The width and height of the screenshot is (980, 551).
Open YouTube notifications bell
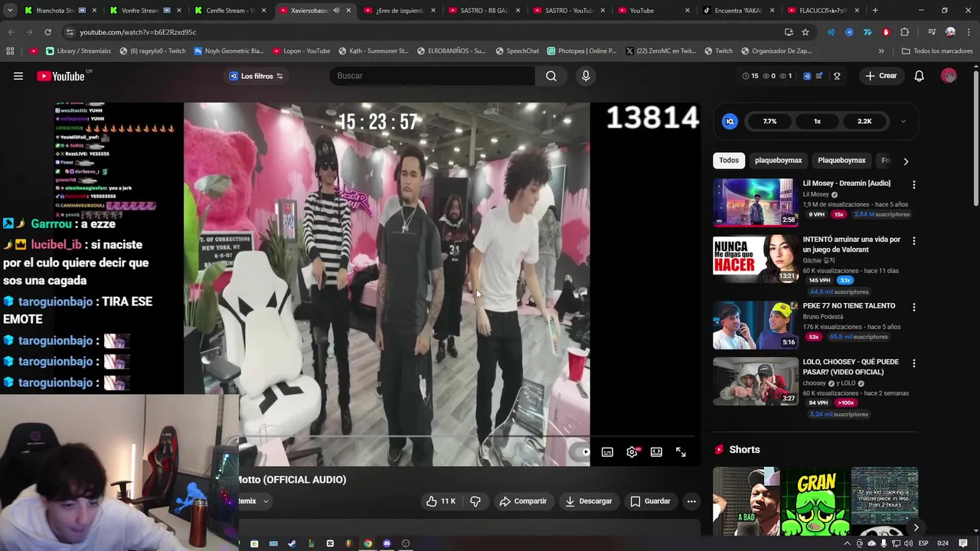(x=919, y=76)
